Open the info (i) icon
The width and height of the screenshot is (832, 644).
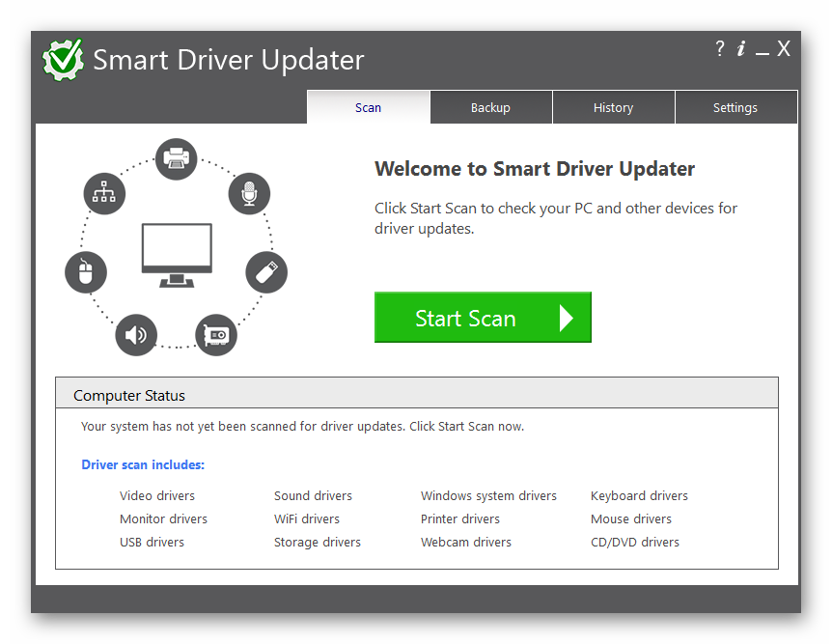coord(740,49)
